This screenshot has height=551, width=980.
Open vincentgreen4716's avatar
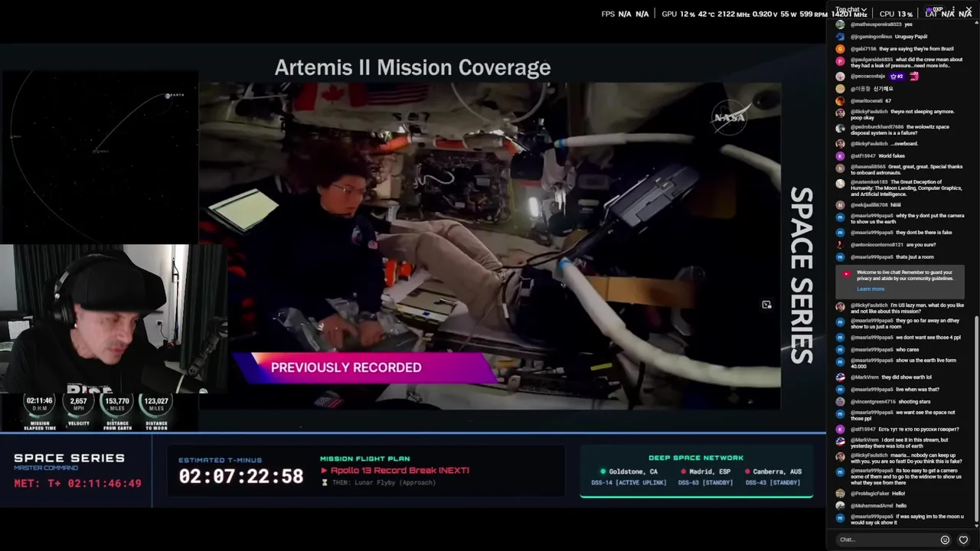(841, 402)
